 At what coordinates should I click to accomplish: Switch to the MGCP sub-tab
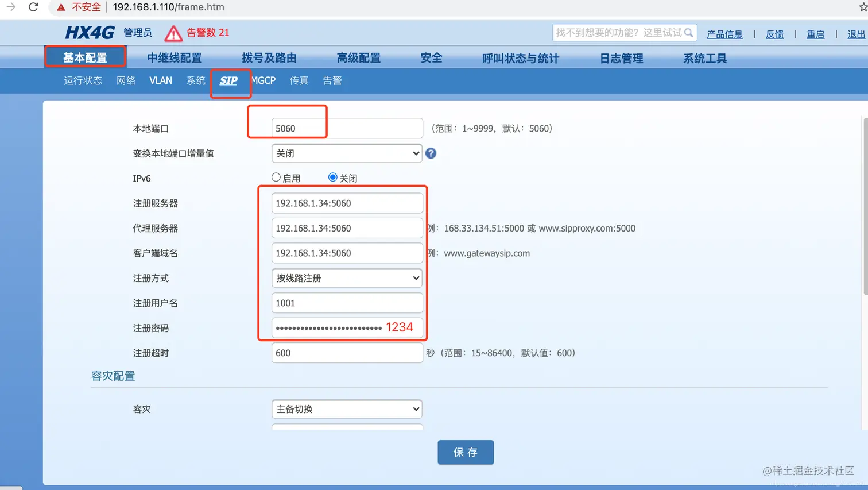click(x=263, y=80)
